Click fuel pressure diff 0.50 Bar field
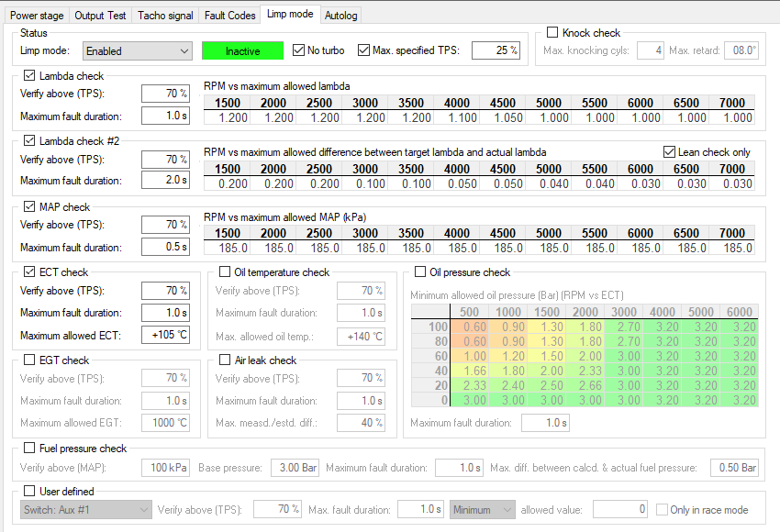This screenshot has height=532, width=780. 735,468
